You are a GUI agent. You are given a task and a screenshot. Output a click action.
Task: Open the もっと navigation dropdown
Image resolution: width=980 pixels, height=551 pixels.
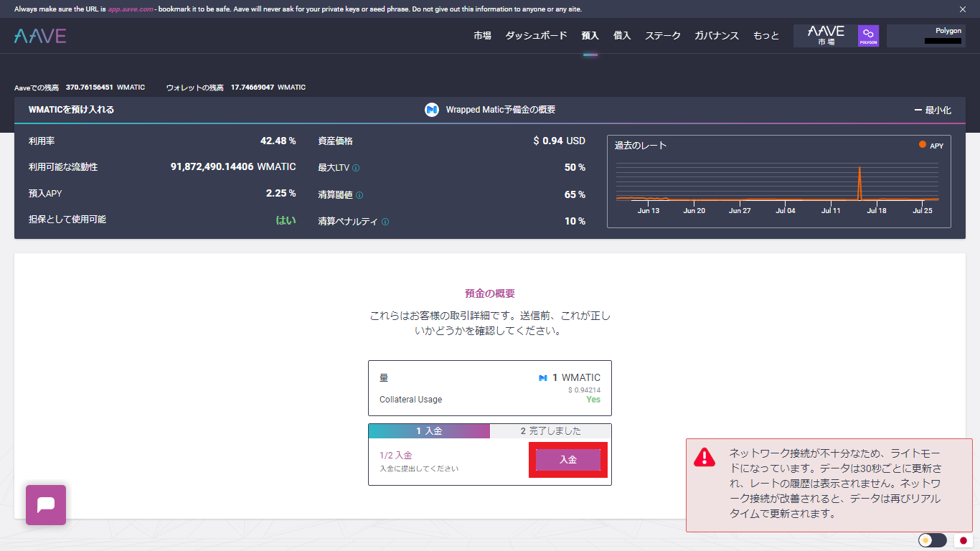pyautogui.click(x=765, y=34)
